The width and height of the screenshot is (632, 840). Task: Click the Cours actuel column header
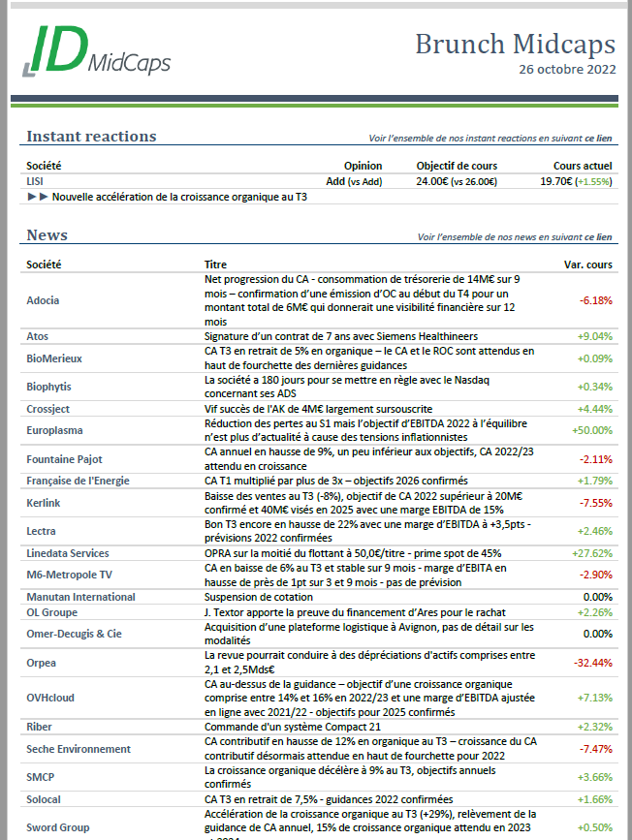pyautogui.click(x=583, y=166)
